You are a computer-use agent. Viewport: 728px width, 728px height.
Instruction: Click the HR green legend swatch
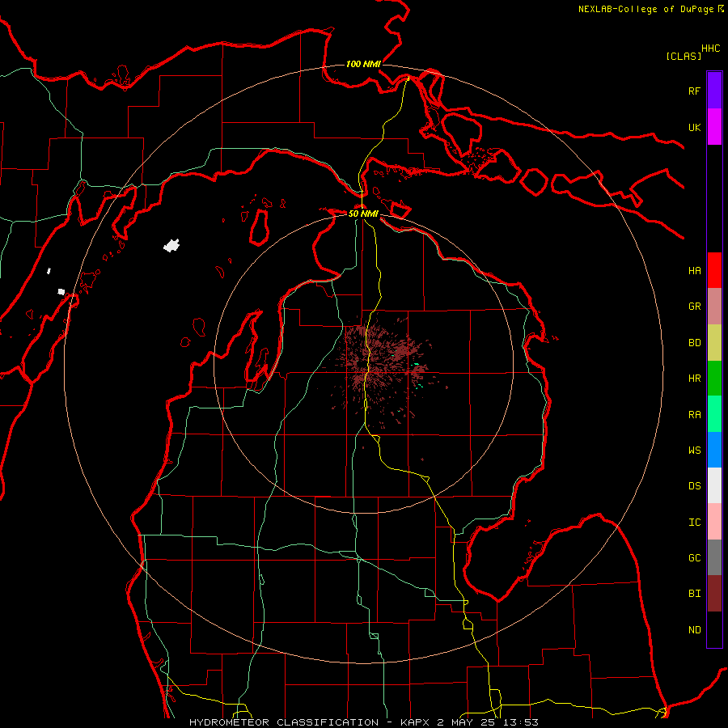pos(714,379)
